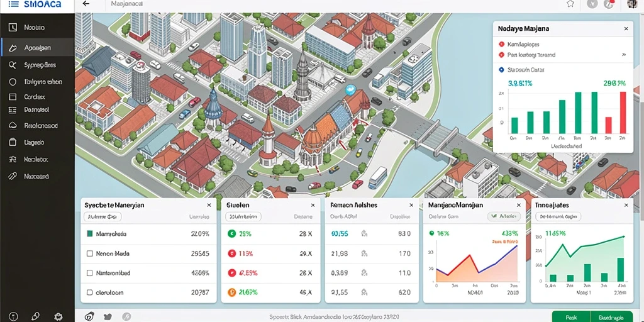Open Rraclenaeed in the left sidebar
The height and width of the screenshot is (322, 644).
(37, 126)
